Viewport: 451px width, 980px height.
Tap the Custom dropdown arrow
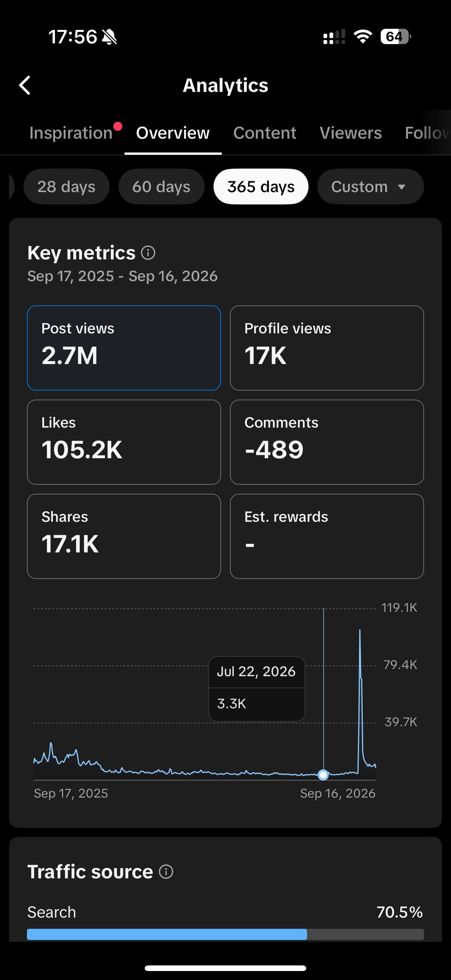click(401, 187)
